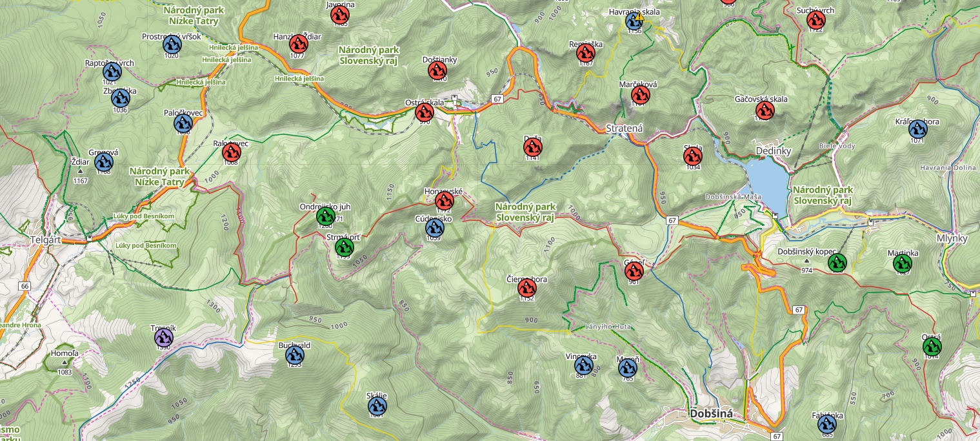Select the blue Vincovka peak marker
Viewport: 980px width, 441px height.
pyautogui.click(x=583, y=366)
